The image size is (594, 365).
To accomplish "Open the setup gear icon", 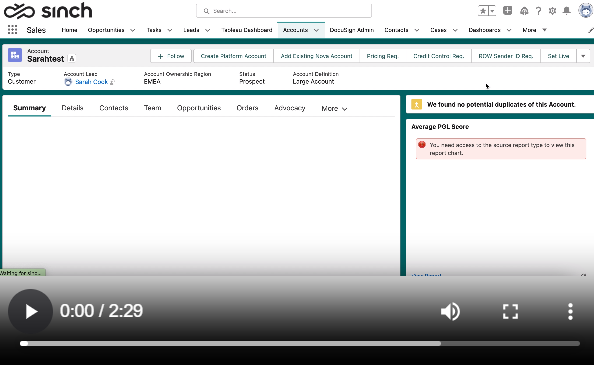I will [x=552, y=11].
